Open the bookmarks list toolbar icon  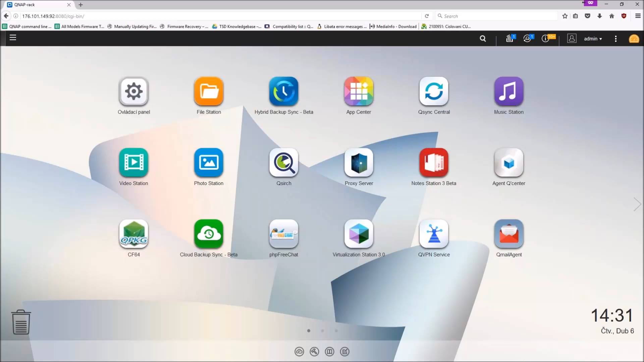pos(575,16)
